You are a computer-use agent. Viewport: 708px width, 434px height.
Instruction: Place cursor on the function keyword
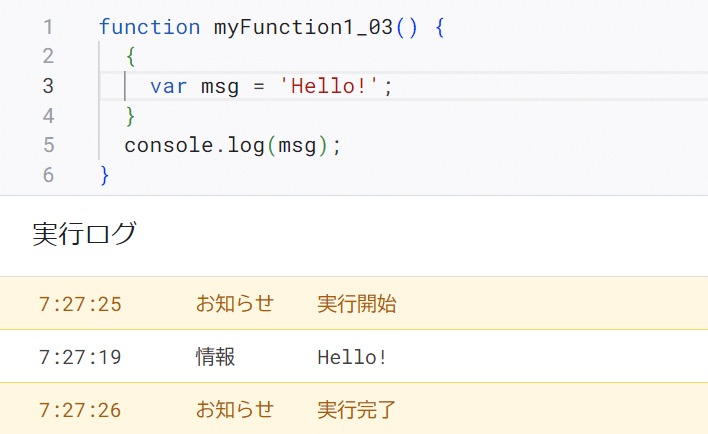point(149,27)
